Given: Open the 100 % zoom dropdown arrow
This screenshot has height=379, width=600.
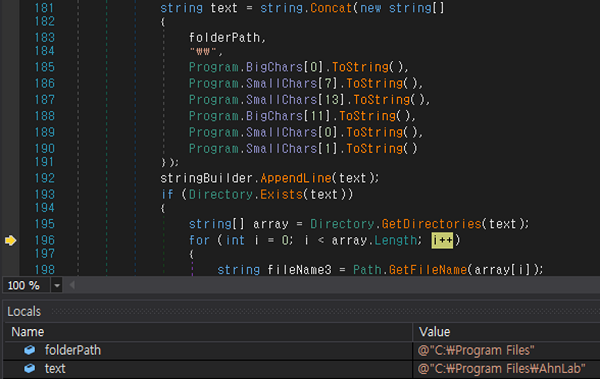Looking at the screenshot, I should pos(57,286).
